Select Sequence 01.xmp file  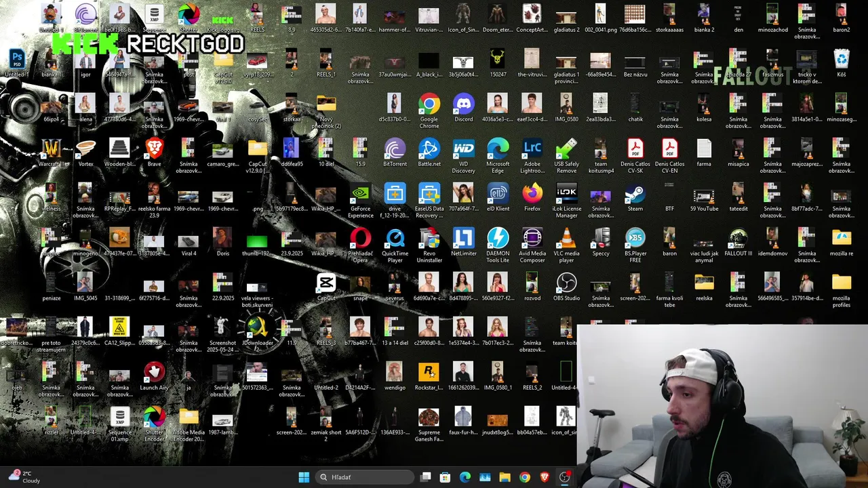(119, 425)
